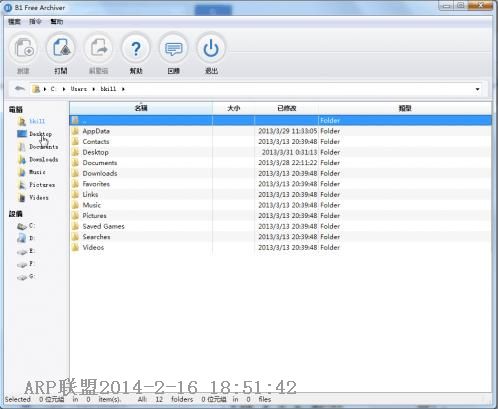Image resolution: width=498 pixels, height=409 pixels.
Task: Click the Create archive (創建) toolbar icon
Action: coord(24,48)
